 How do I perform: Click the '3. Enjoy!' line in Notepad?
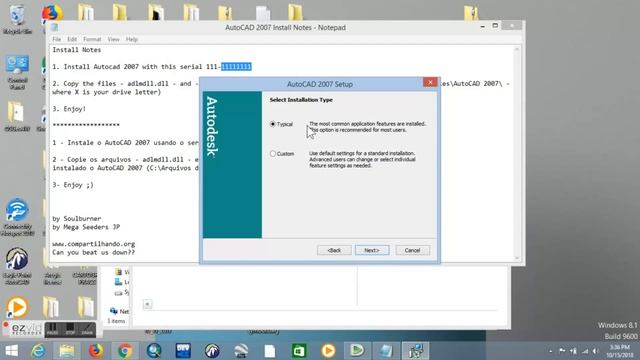(69, 109)
